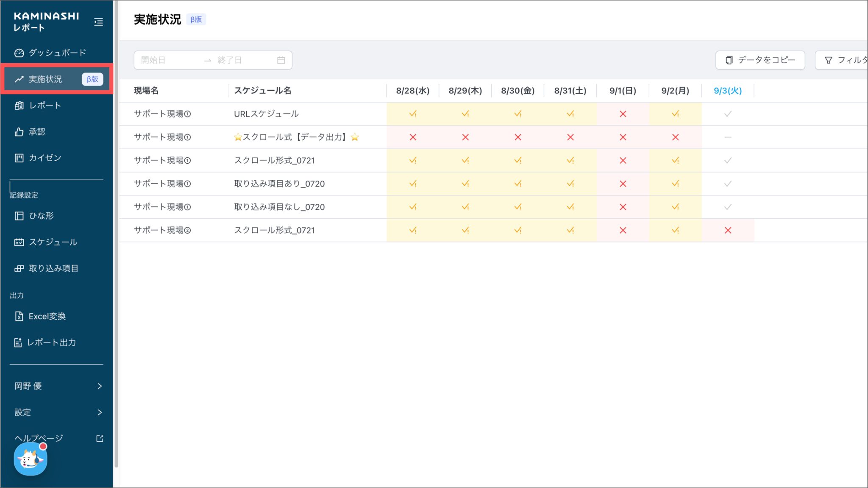868x488 pixels.
Task: Open ヘルプページ external link icon
Action: tap(100, 438)
